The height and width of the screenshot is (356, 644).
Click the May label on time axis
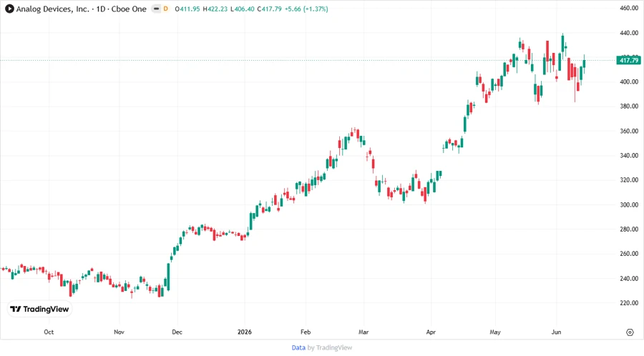[x=495, y=332]
